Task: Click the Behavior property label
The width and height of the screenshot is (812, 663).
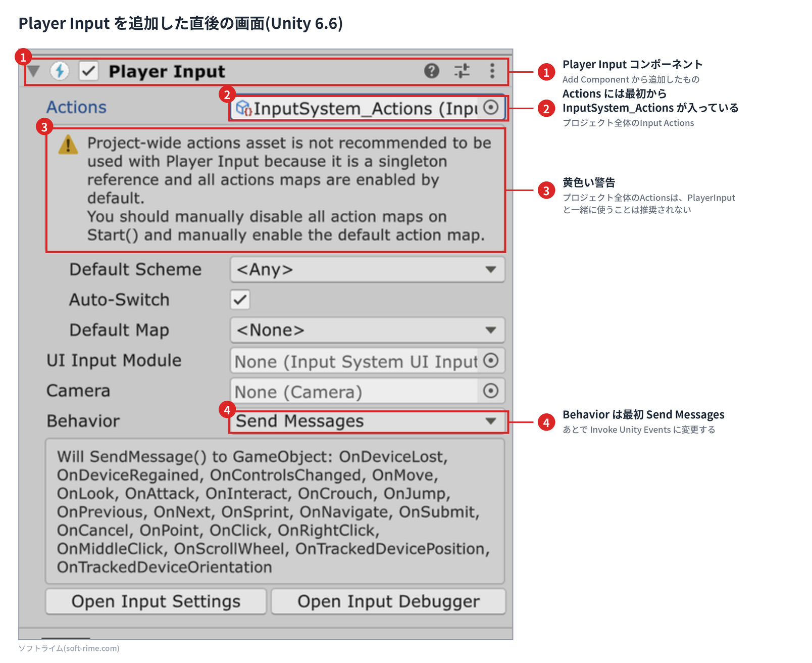Action: (x=83, y=421)
